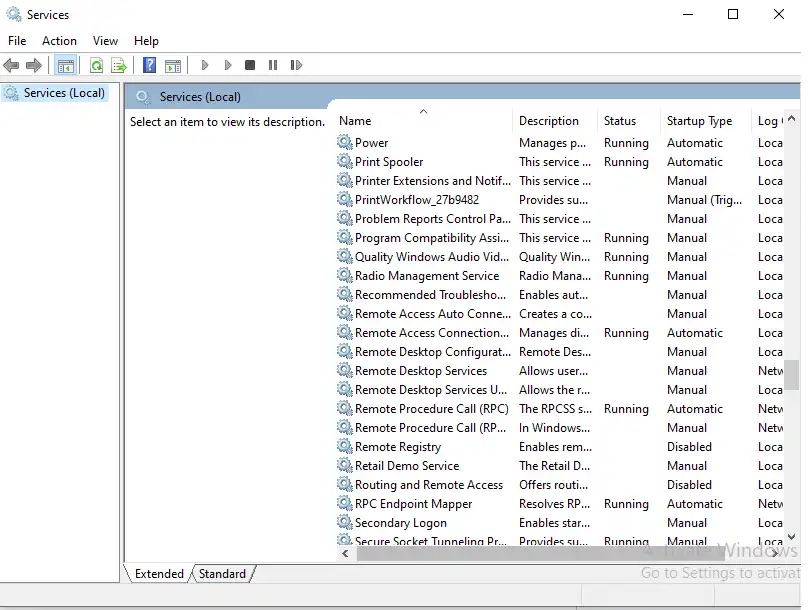Select the Remote Desktop Configurat... service
808x610 pixels.
coord(432,352)
